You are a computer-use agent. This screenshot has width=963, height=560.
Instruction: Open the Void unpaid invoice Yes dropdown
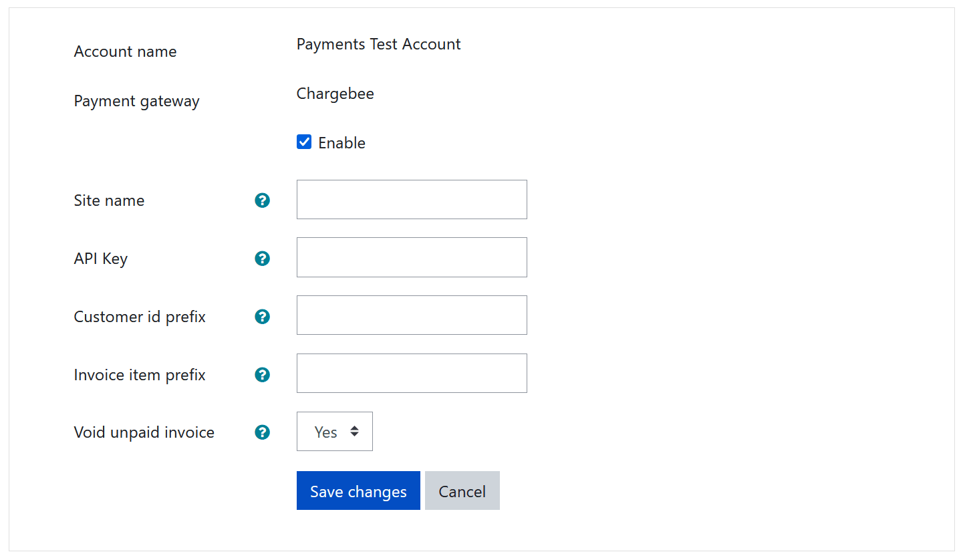tap(335, 432)
